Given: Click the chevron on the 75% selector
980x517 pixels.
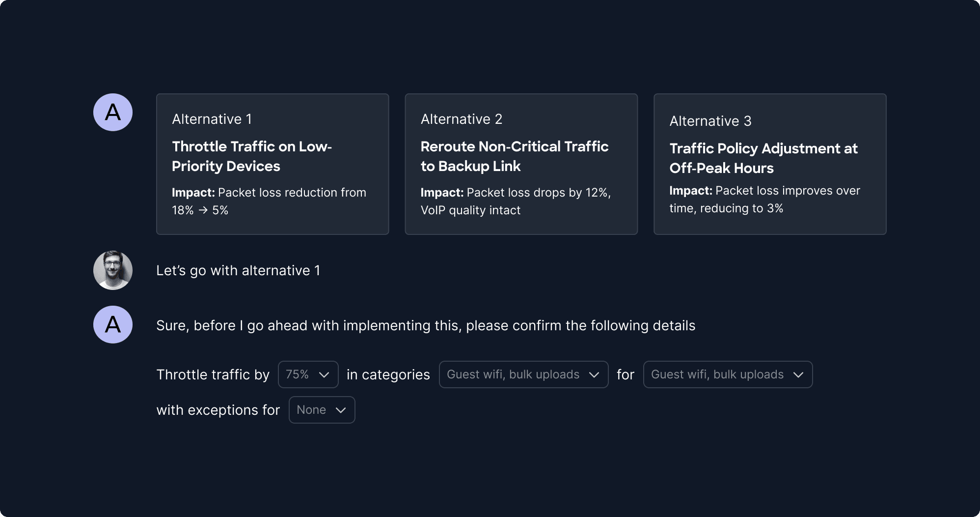Looking at the screenshot, I should click(x=324, y=374).
